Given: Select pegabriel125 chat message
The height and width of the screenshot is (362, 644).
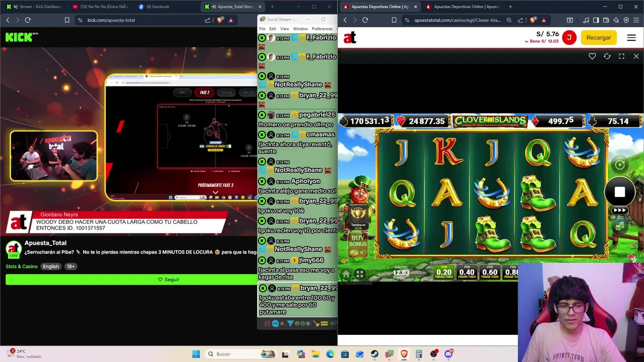Looking at the screenshot, I should click(x=297, y=120).
